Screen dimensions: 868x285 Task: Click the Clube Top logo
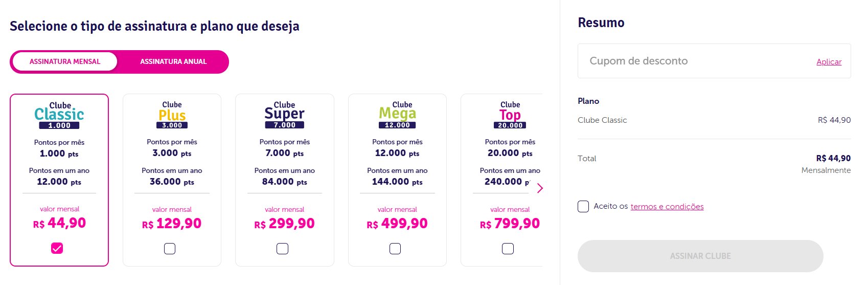point(510,115)
